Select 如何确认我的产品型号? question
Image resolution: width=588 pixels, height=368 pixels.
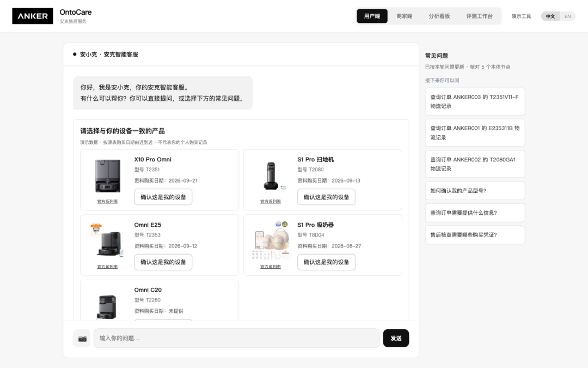pos(475,191)
